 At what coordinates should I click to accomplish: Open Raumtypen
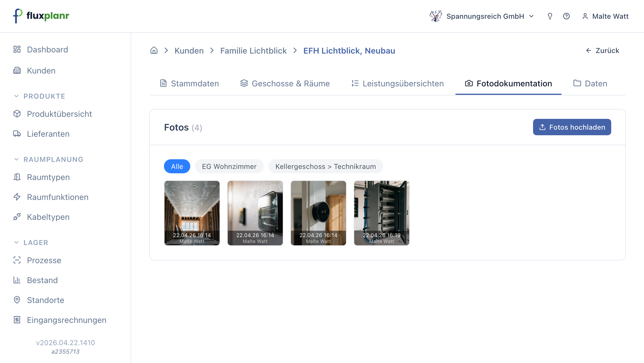click(x=42, y=177)
